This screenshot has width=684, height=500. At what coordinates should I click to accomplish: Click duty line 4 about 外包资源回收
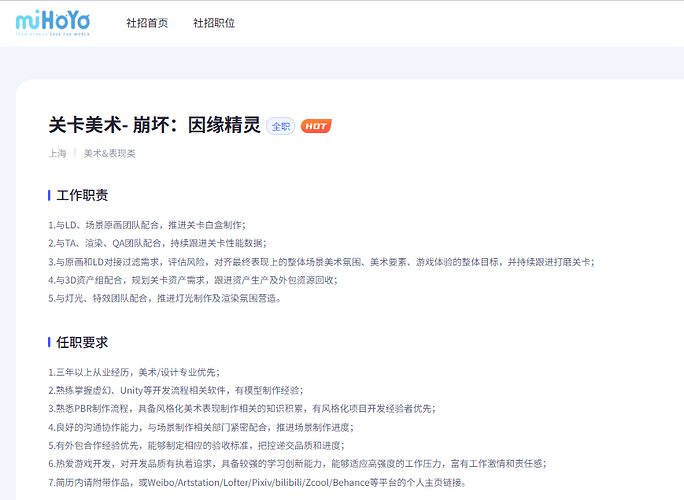193,280
